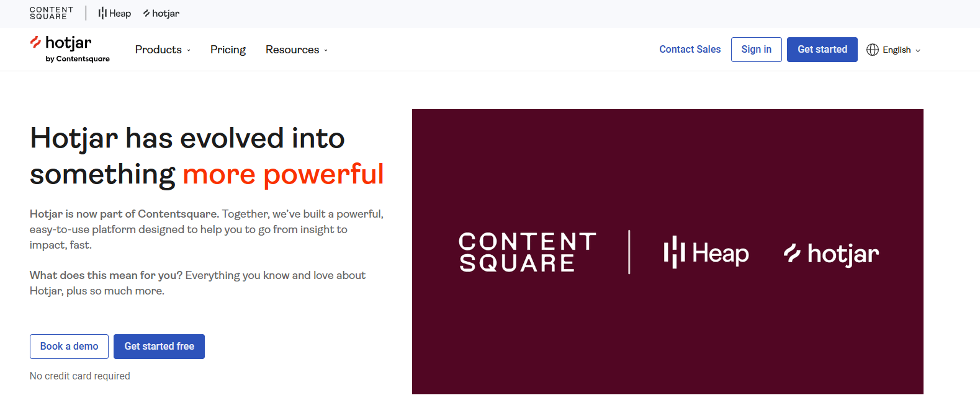Click the Contentsquare logo in the top bar
Viewport: 980px width, 416px height.
coord(52,13)
